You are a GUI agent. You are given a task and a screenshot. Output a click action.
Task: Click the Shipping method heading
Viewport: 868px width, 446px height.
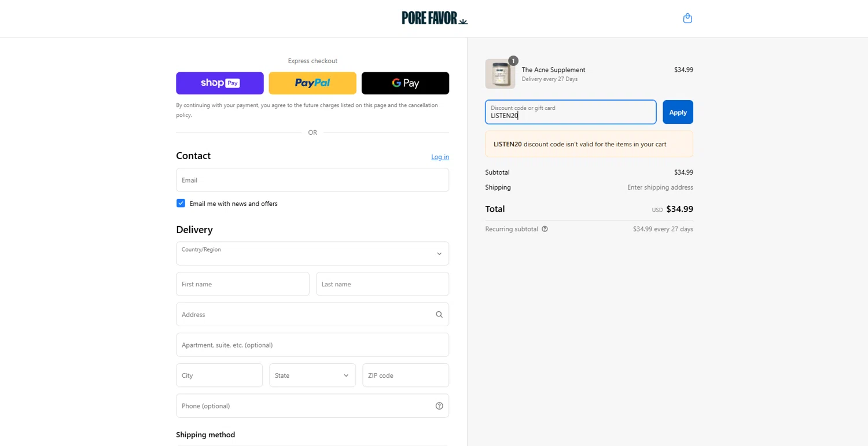pos(205,434)
